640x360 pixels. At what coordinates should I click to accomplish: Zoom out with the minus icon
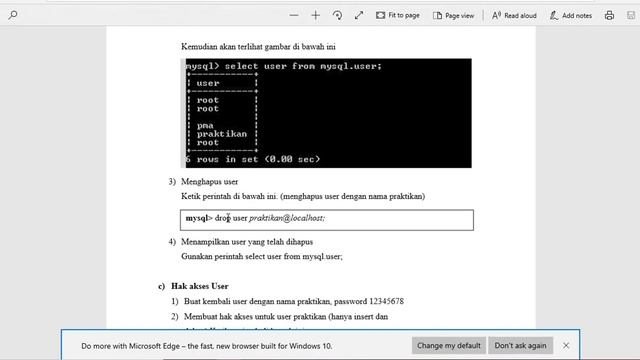pos(294,16)
